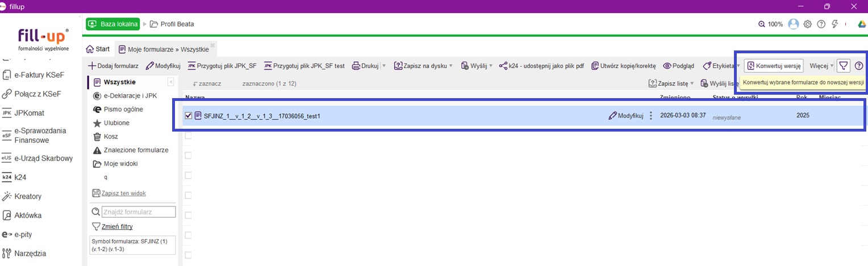Uncheck the SFJINZ_1 form checkbox
Image resolution: width=868 pixels, height=266 pixels.
click(x=189, y=116)
